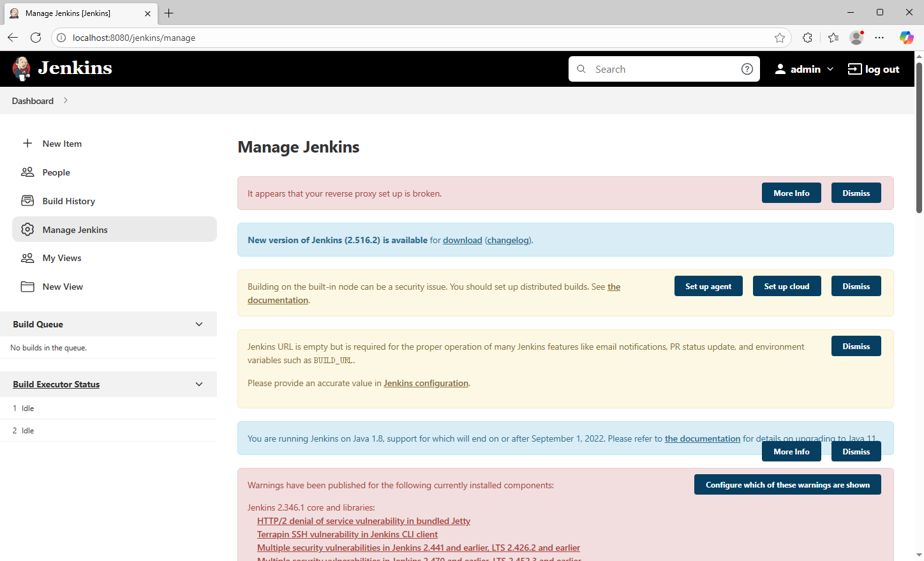Open the New Item menu entry

pos(114,144)
